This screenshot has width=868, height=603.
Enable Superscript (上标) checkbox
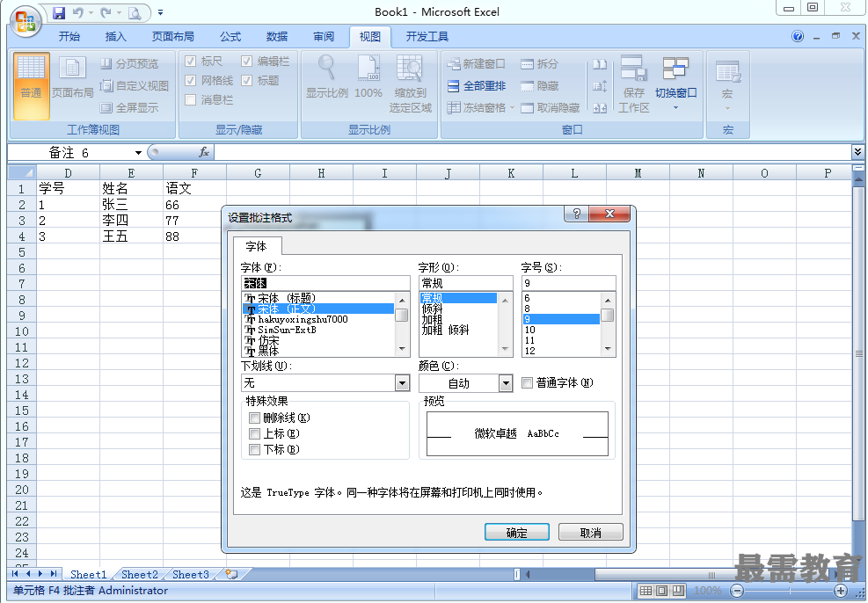[255, 433]
